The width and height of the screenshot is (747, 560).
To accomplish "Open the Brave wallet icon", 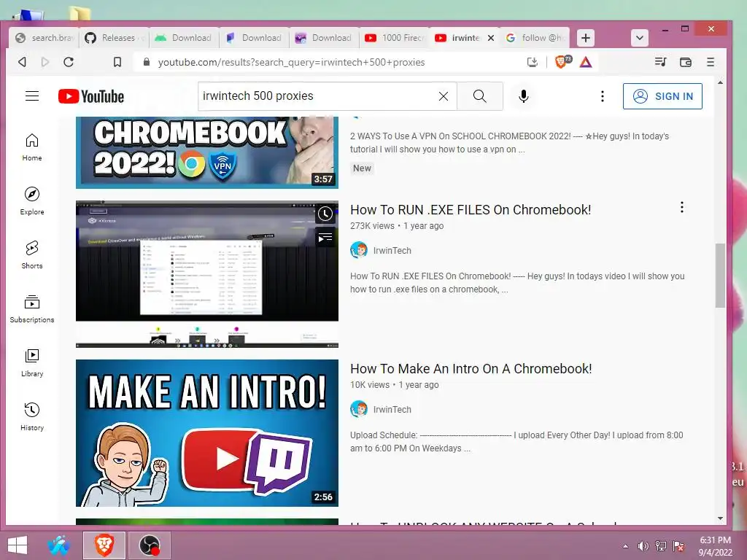I will (686, 62).
